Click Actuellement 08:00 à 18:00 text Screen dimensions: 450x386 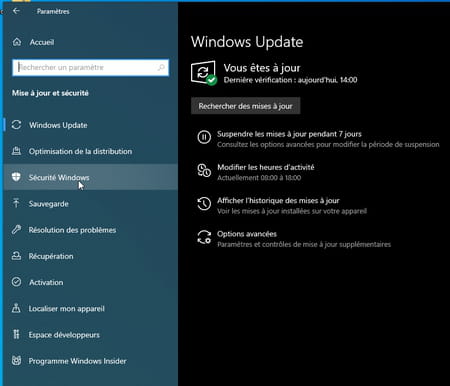(259, 178)
